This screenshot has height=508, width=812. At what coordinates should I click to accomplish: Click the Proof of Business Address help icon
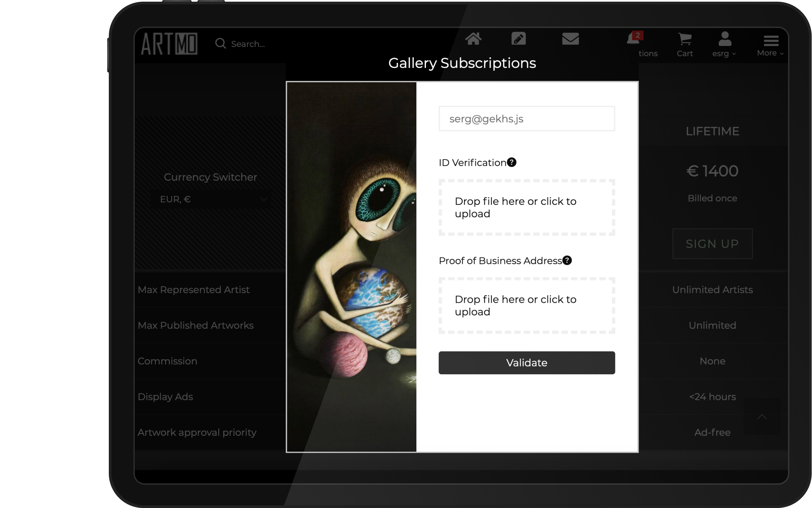point(567,260)
